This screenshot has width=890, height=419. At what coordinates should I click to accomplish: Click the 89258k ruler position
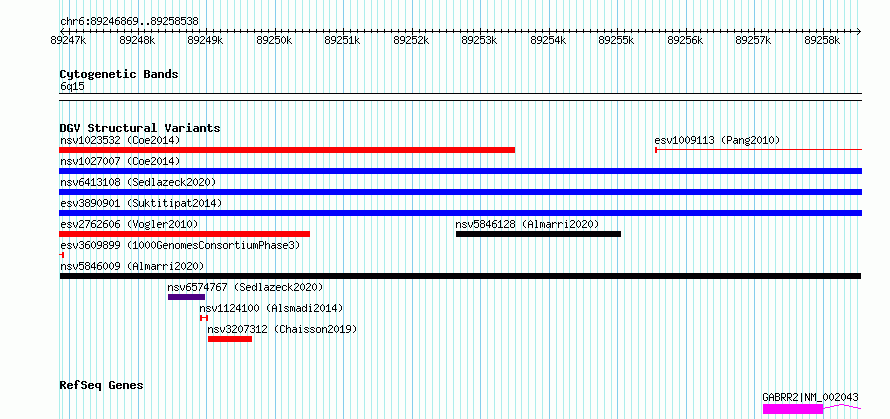(822, 40)
